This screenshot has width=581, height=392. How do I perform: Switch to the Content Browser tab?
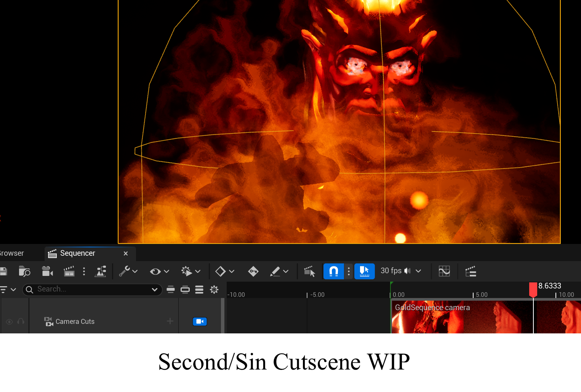click(12, 253)
